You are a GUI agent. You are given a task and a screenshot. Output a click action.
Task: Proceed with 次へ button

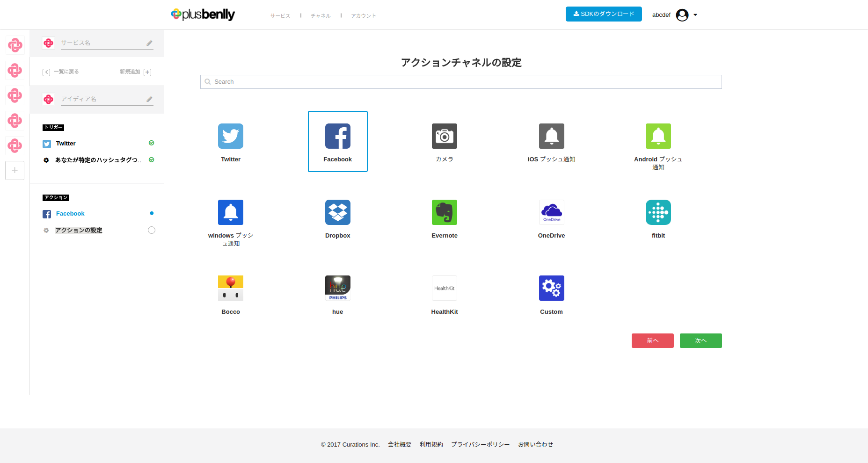701,340
